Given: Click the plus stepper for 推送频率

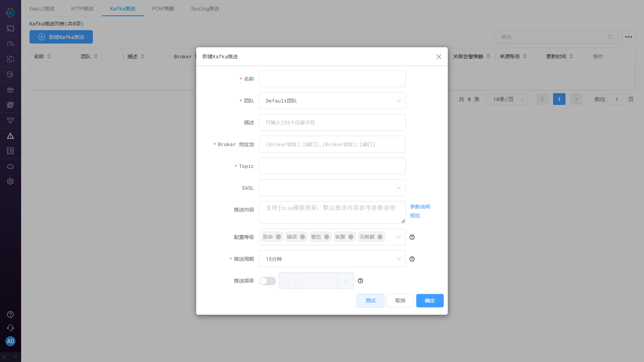Looking at the screenshot, I should coord(345,281).
